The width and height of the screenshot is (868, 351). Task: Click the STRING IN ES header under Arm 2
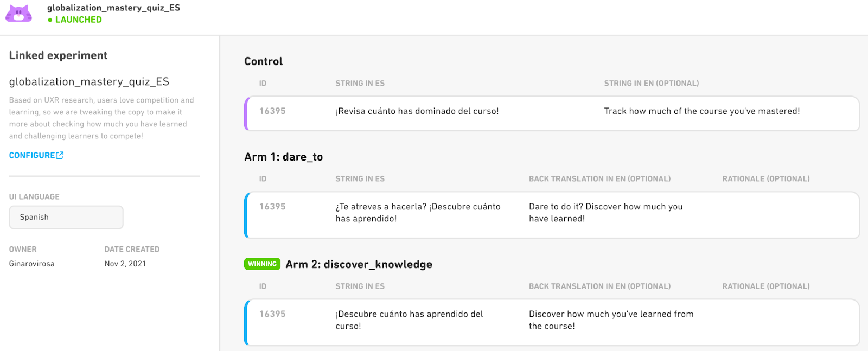[x=360, y=286]
